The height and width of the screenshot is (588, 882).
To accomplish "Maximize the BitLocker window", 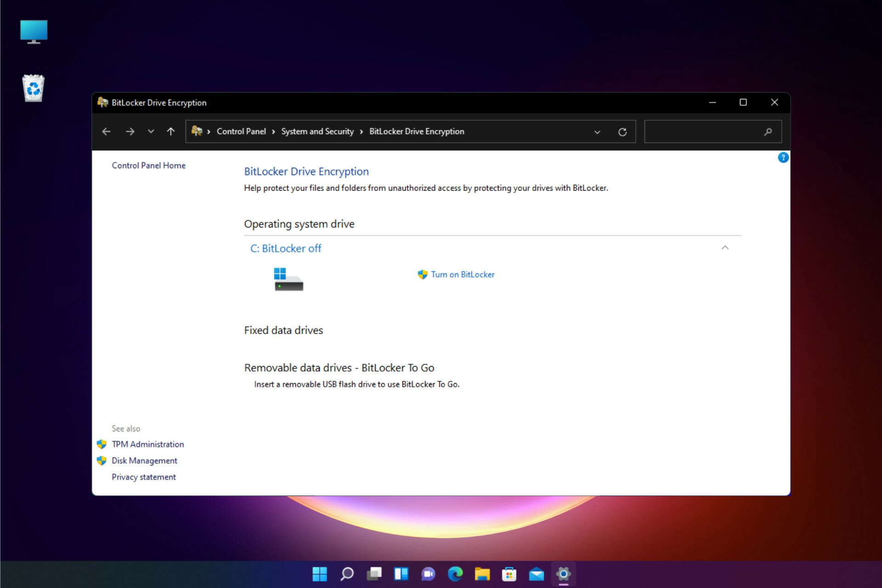I will point(743,102).
